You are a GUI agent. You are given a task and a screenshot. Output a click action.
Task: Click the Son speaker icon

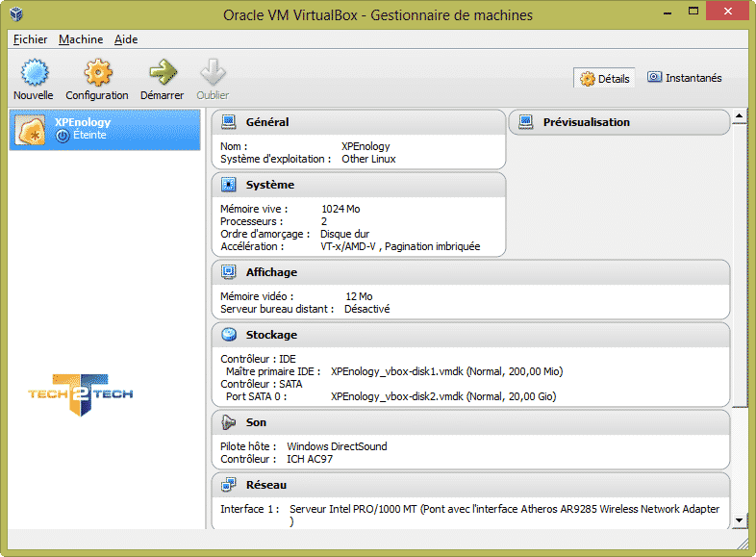pyautogui.click(x=229, y=422)
